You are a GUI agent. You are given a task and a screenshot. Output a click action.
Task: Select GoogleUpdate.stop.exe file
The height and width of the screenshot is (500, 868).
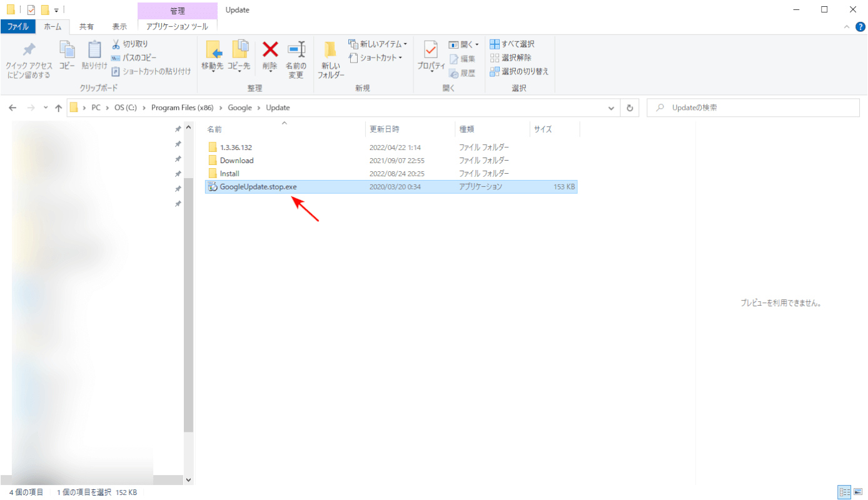point(391,187)
